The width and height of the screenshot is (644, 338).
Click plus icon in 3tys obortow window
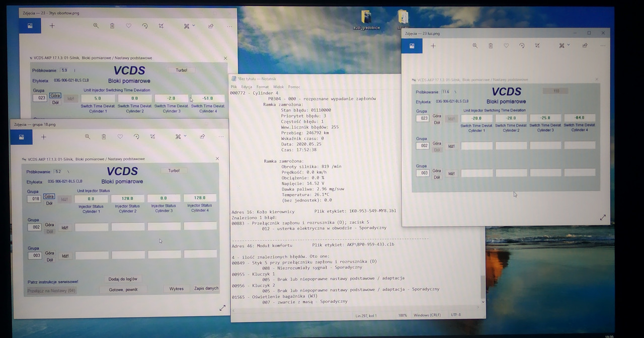coord(52,26)
